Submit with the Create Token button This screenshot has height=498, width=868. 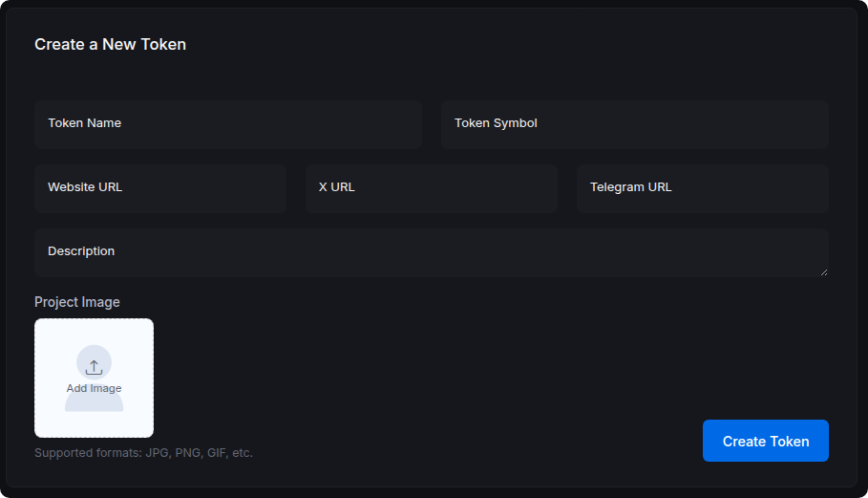(766, 441)
